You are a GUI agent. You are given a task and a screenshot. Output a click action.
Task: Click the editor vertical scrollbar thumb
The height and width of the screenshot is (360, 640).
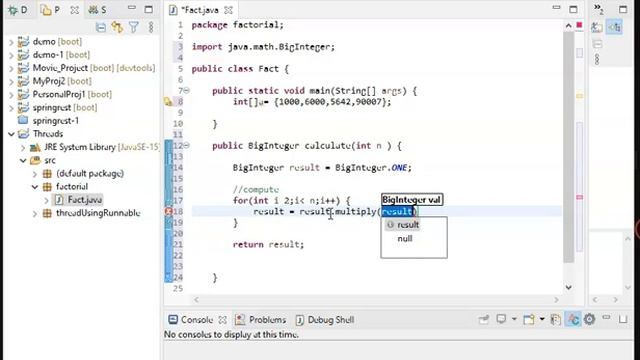click(x=569, y=147)
